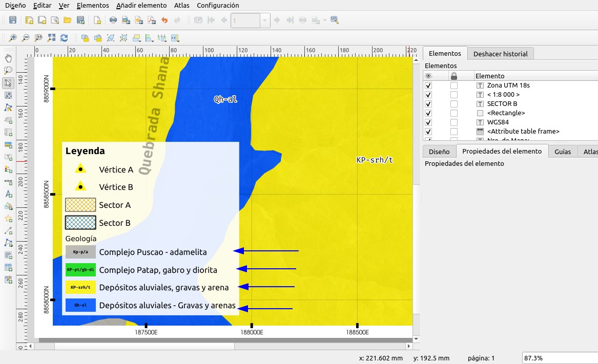Select the Edit nodes item tool

coord(8,108)
